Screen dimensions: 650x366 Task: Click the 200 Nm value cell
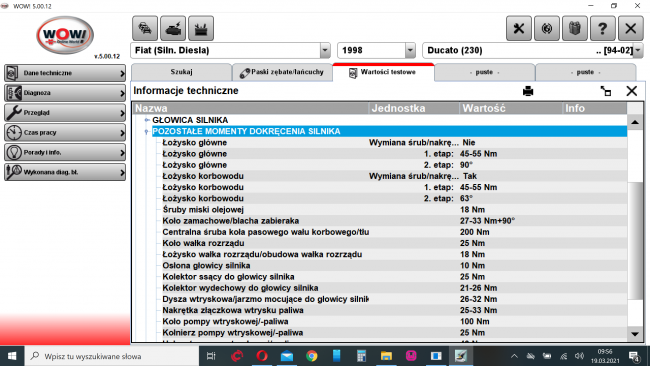475,232
